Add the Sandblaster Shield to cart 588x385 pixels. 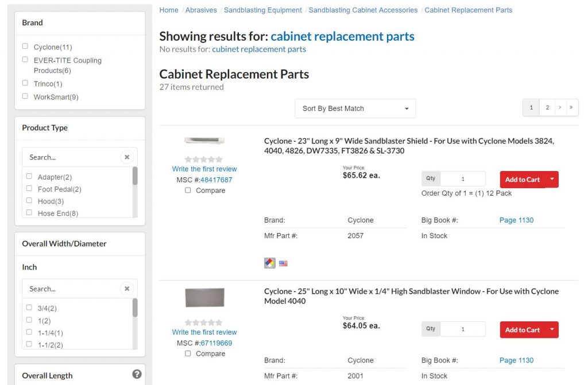click(x=523, y=180)
